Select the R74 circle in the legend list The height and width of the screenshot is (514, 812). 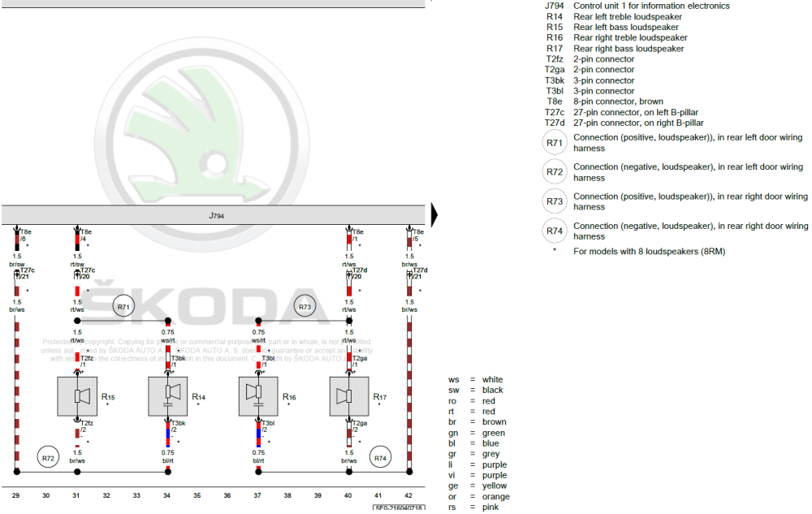coord(554,231)
